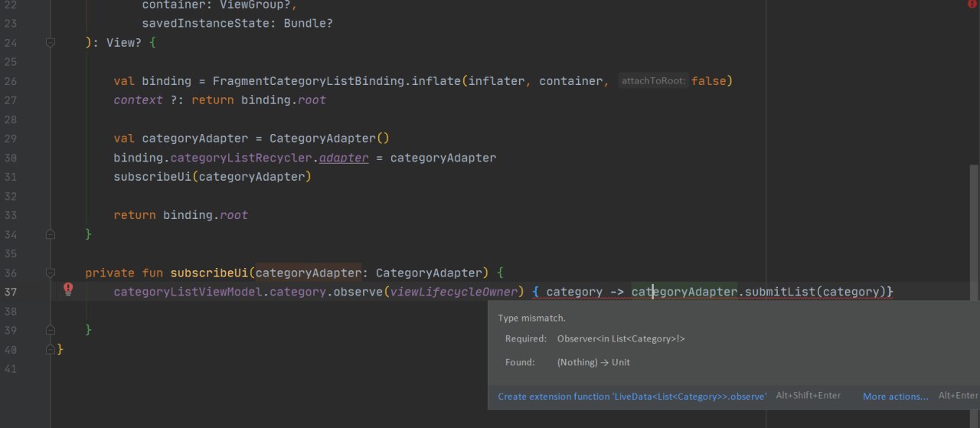This screenshot has height=428, width=980.
Task: Open the More actions... link in the tooltip
Action: (x=895, y=396)
